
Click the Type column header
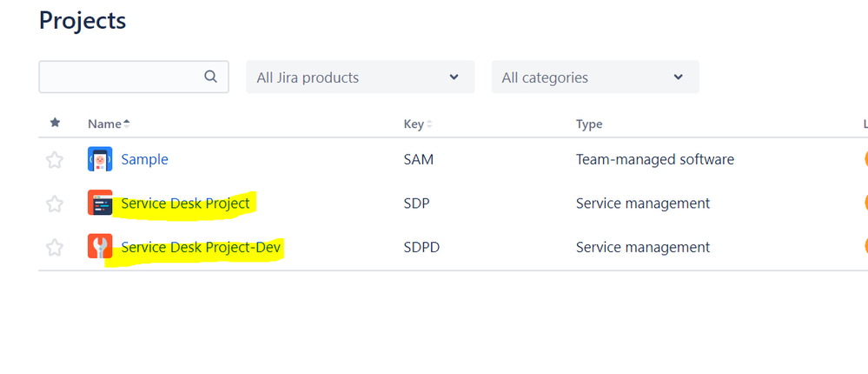[x=589, y=124]
